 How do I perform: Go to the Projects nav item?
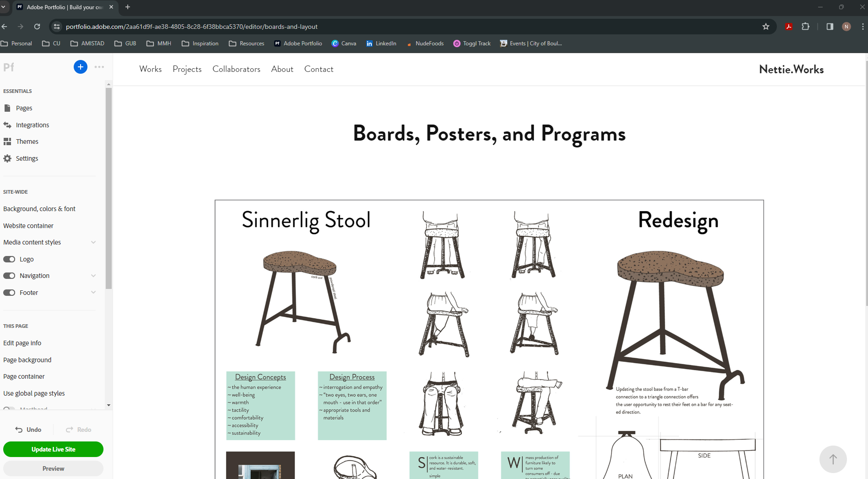(187, 69)
